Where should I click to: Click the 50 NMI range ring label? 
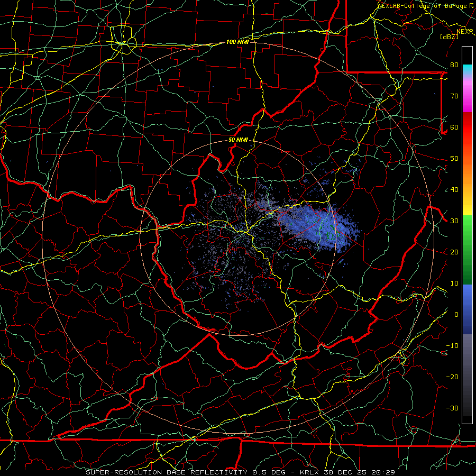click(238, 140)
